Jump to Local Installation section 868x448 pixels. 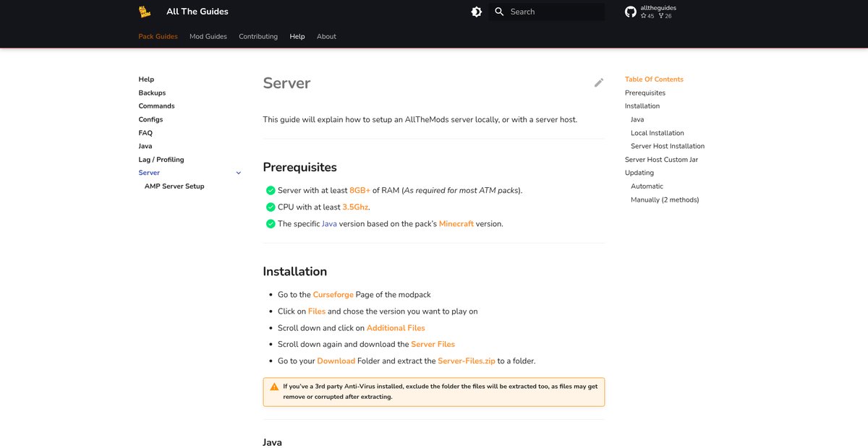click(658, 133)
